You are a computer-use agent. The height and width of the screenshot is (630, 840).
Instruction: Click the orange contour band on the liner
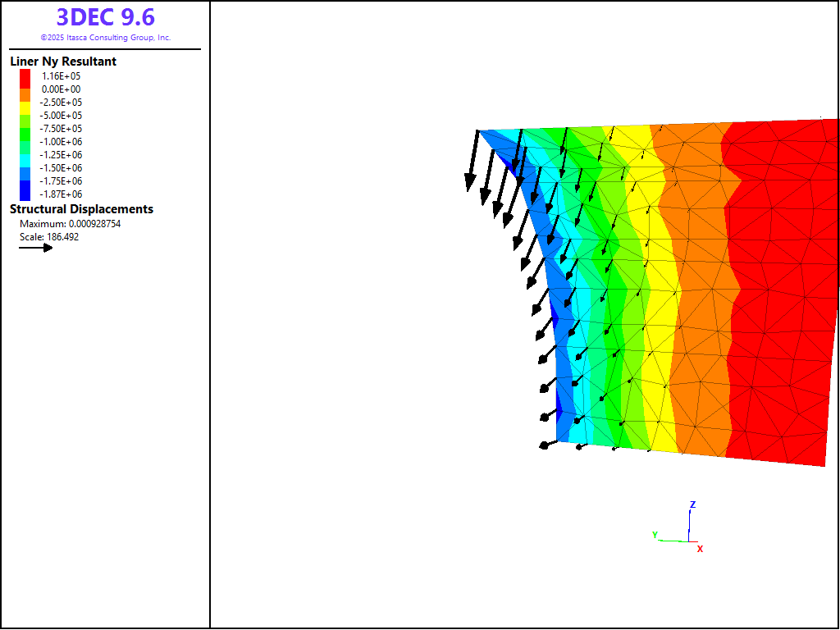coord(697,287)
